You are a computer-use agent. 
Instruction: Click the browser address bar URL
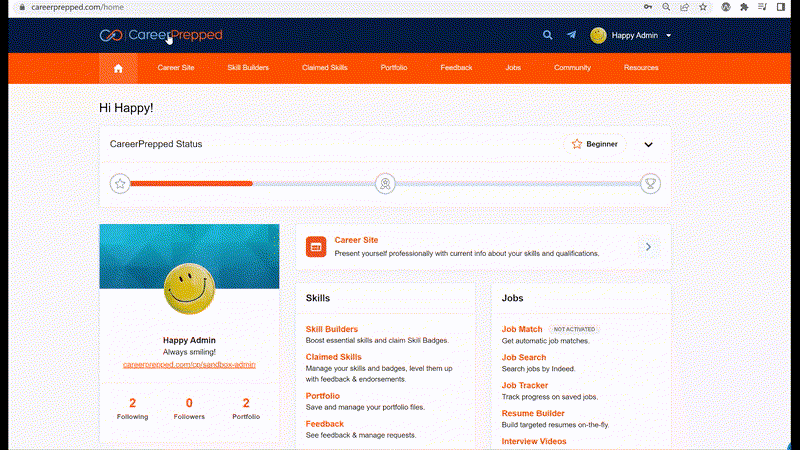(78, 7)
